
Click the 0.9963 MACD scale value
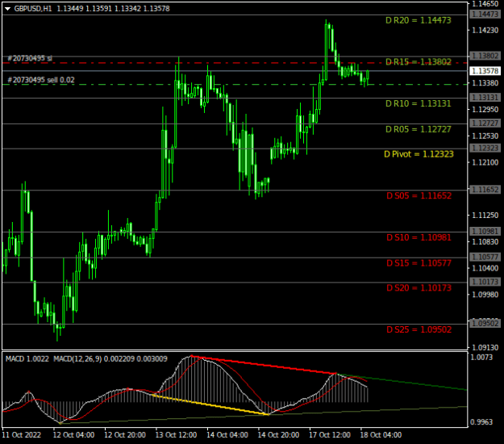point(481,422)
